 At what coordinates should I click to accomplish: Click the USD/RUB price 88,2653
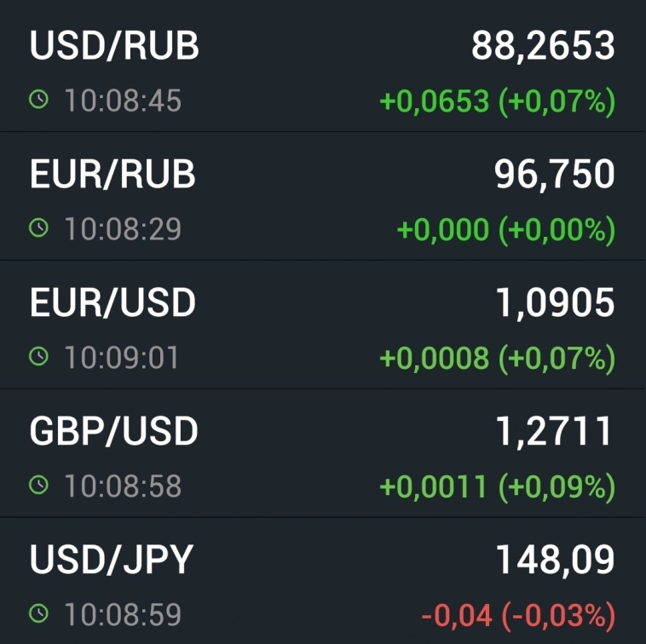pyautogui.click(x=543, y=46)
